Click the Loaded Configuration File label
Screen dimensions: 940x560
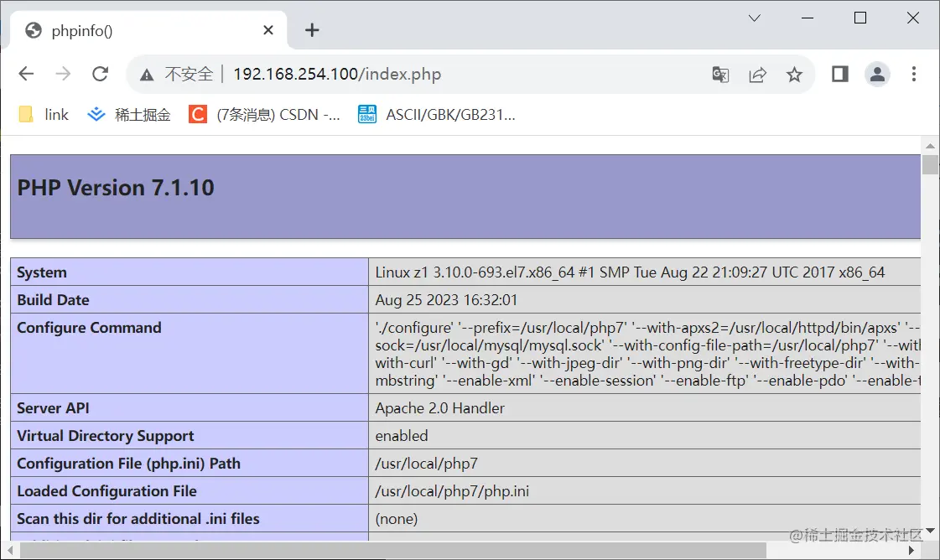point(106,491)
